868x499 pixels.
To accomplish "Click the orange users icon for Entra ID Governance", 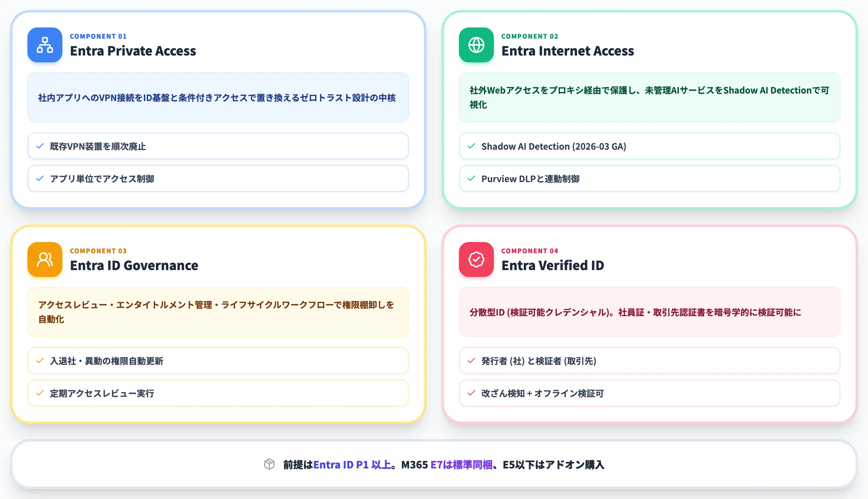I will [x=45, y=259].
